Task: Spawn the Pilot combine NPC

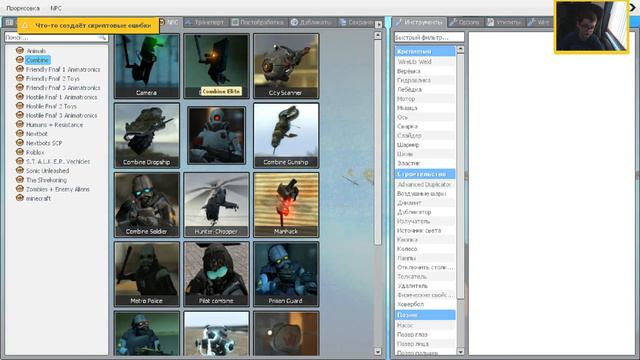Action: [216, 274]
